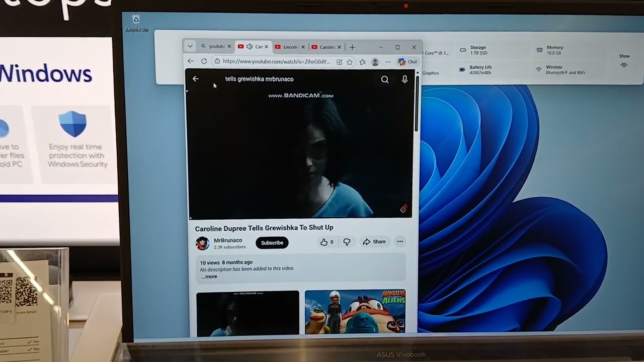
Task: Like the video with thumbs up
Action: 327,242
